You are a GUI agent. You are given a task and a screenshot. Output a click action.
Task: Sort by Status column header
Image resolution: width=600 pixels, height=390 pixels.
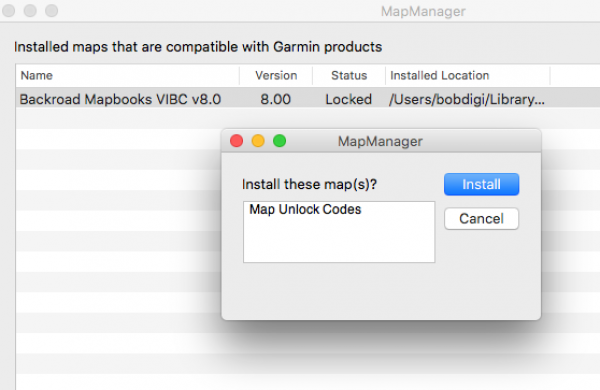(349, 75)
